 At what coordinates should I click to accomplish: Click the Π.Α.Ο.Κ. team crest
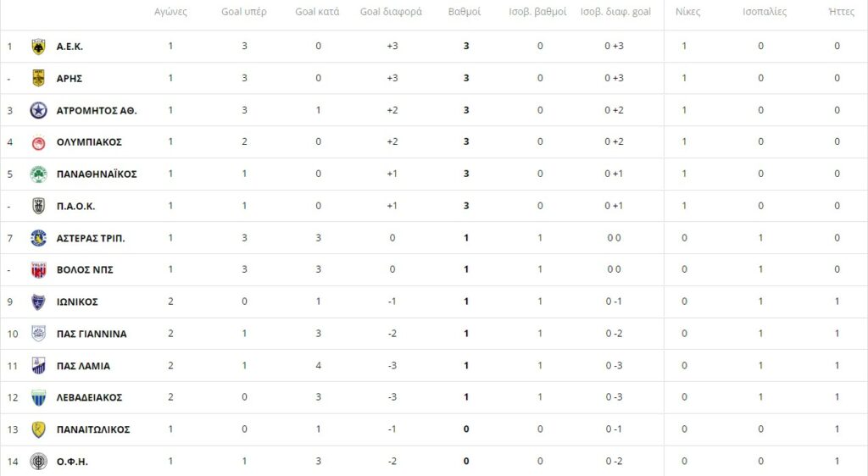pyautogui.click(x=38, y=206)
